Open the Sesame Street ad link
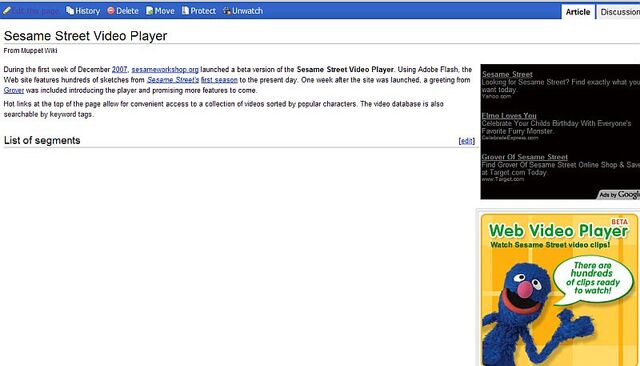Screen dimensions: 640x366 click(507, 74)
